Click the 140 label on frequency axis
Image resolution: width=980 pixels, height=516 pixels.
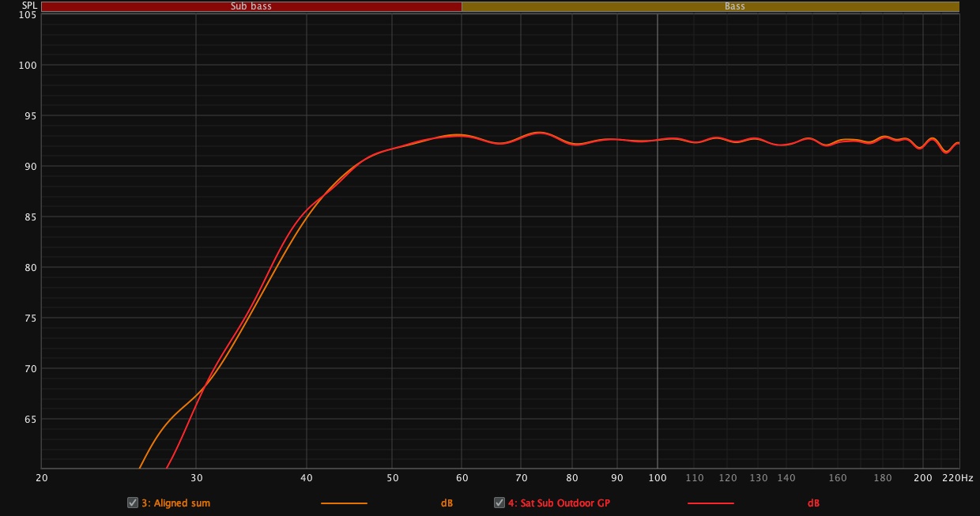click(x=786, y=478)
